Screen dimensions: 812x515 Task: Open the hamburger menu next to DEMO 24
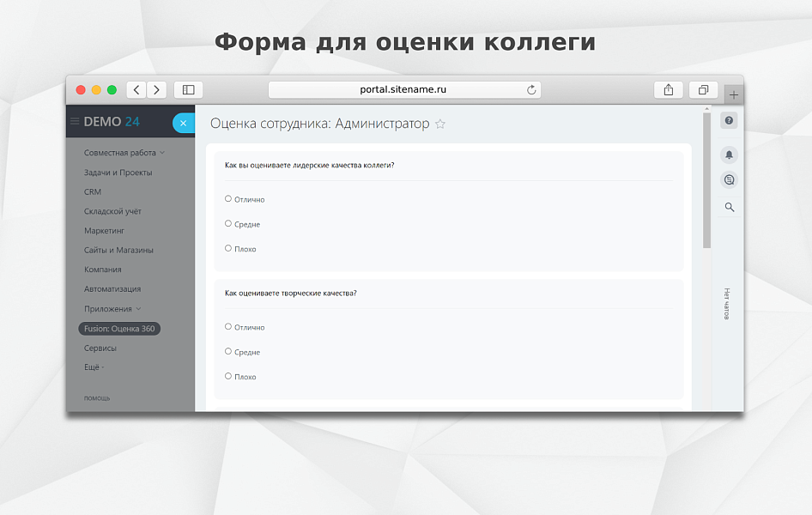coord(77,122)
